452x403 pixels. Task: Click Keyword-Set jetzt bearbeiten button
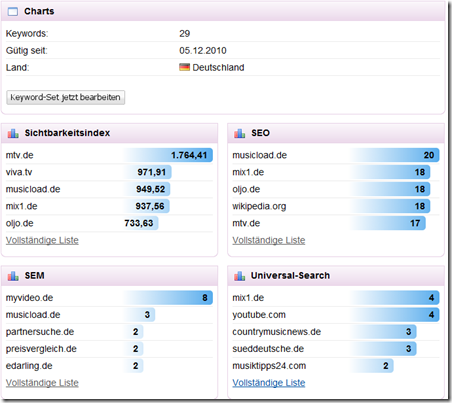(x=66, y=97)
